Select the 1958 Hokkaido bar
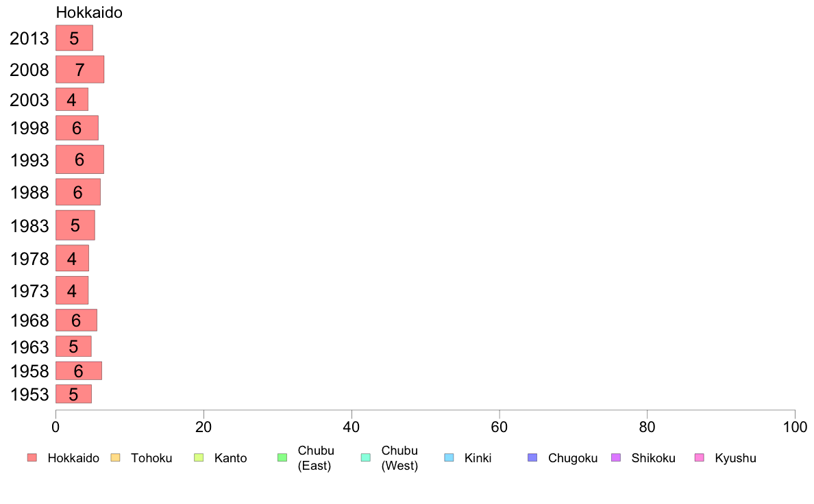Image resolution: width=814 pixels, height=504 pixels. point(78,370)
